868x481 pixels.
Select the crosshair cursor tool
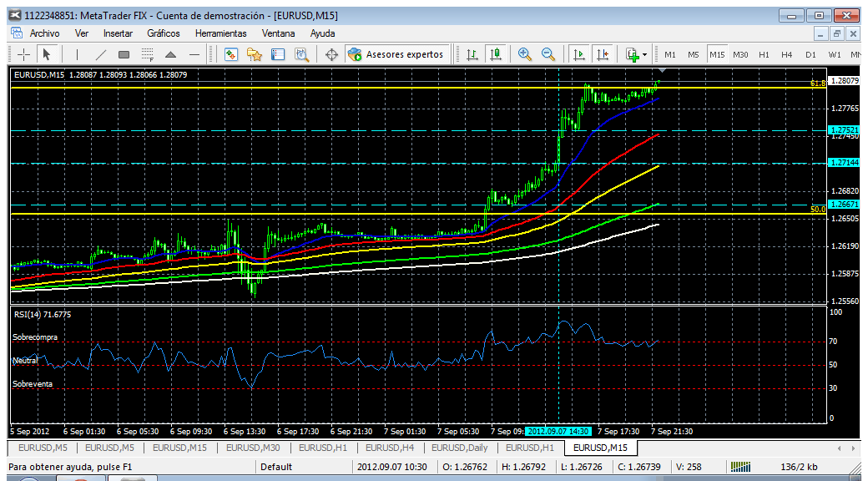coord(24,54)
